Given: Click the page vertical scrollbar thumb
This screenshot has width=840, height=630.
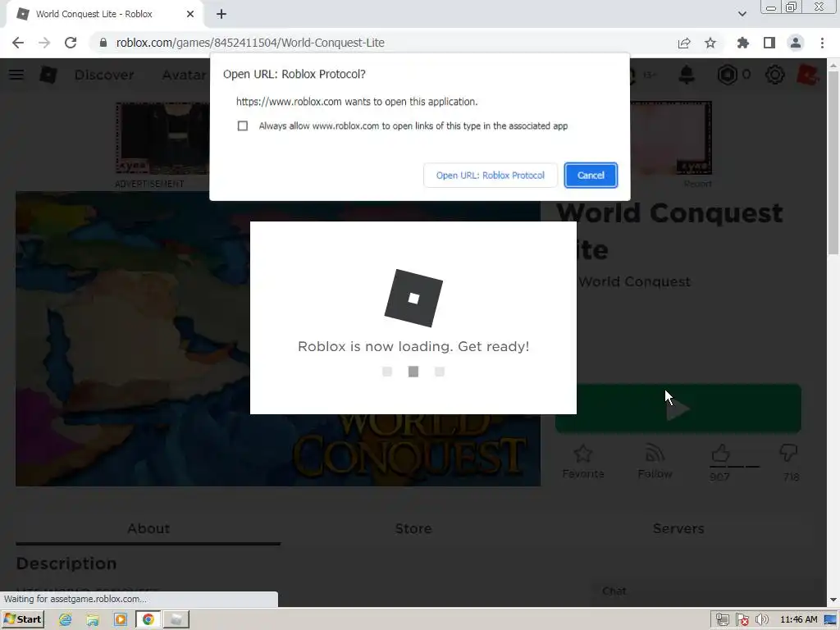Looking at the screenshot, I should [x=833, y=162].
